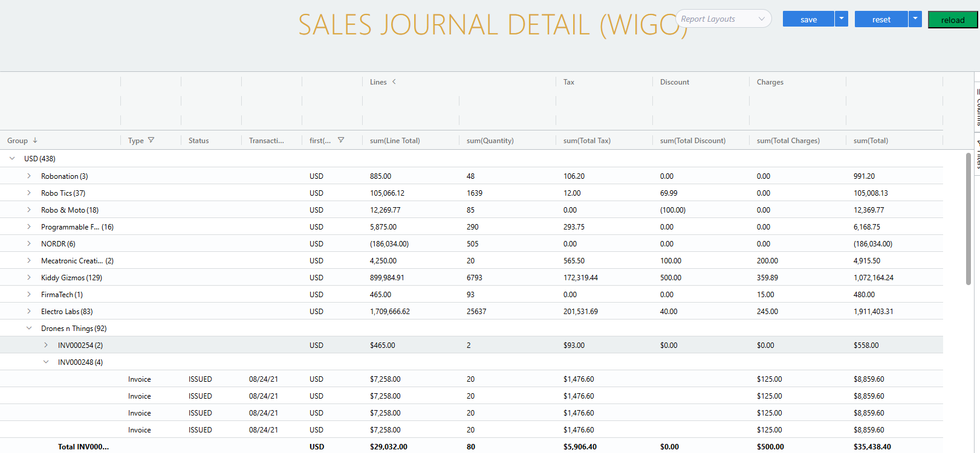This screenshot has width=980, height=453.
Task: Open the filter icon on first(... column
Action: coord(341,140)
